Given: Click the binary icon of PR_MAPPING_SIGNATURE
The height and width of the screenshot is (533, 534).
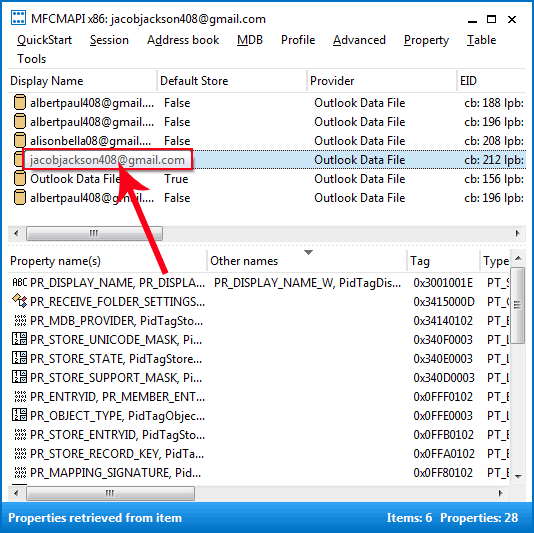Looking at the screenshot, I should click(x=20, y=472).
